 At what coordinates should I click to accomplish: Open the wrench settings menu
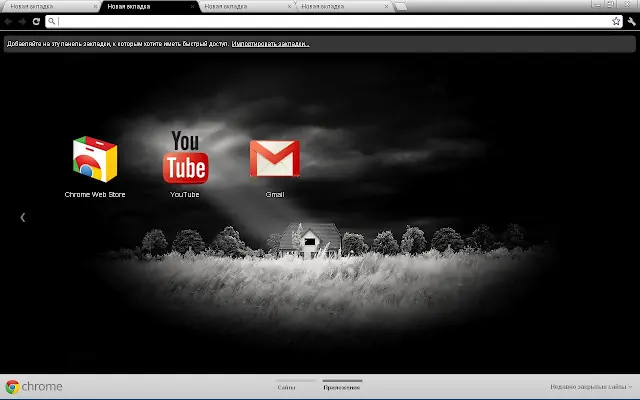point(631,21)
